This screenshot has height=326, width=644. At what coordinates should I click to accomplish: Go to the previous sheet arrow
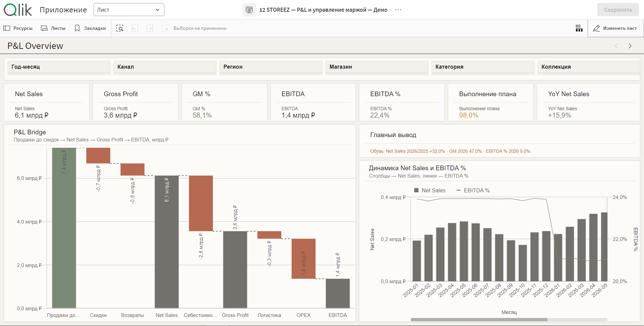(616, 46)
